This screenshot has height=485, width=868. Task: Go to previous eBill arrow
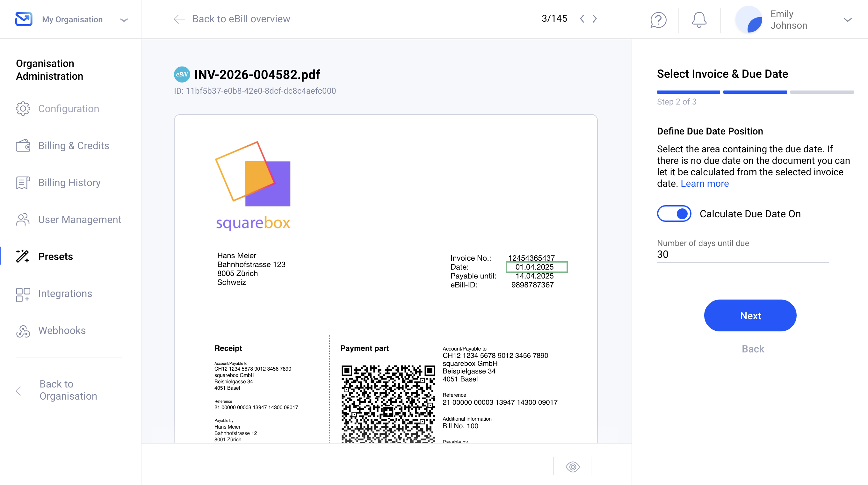pyautogui.click(x=582, y=18)
